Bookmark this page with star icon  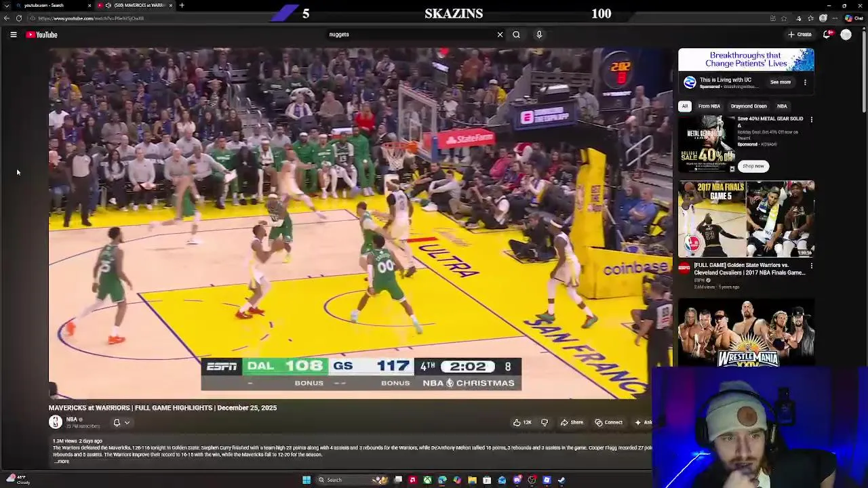(785, 18)
